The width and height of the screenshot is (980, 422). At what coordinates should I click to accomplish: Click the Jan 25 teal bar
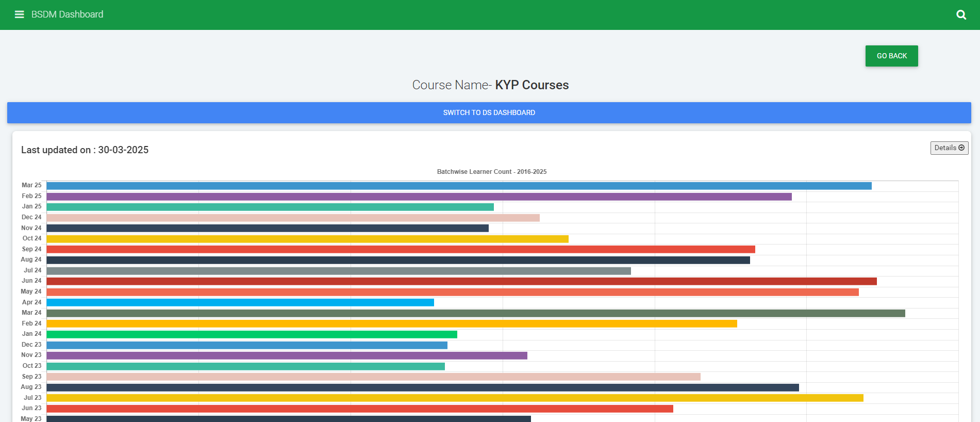(270, 207)
